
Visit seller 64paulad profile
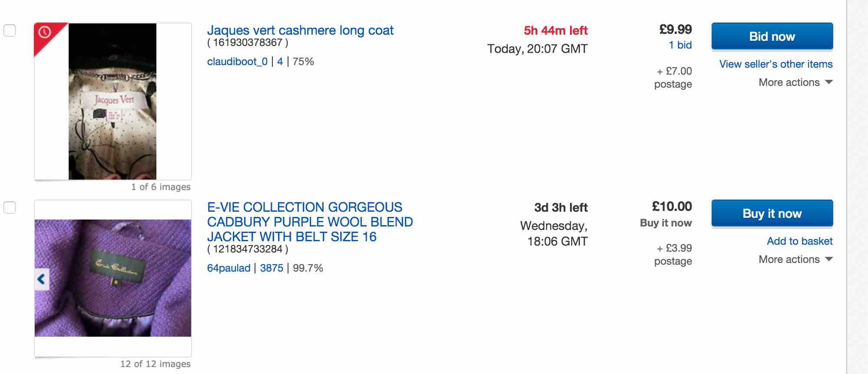click(229, 268)
